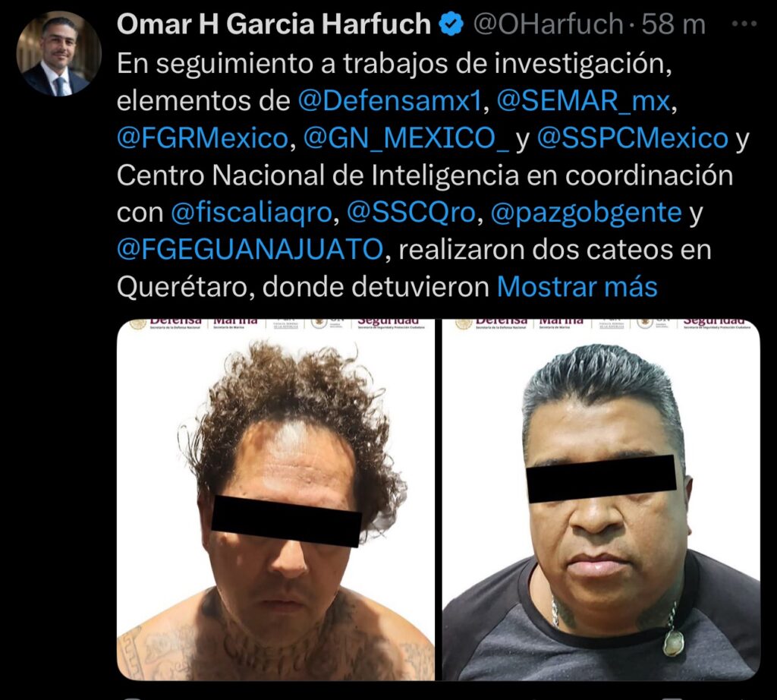The height and width of the screenshot is (700, 777).
Task: Click the Omar H Garcia Harfuch display name
Action: (x=274, y=24)
